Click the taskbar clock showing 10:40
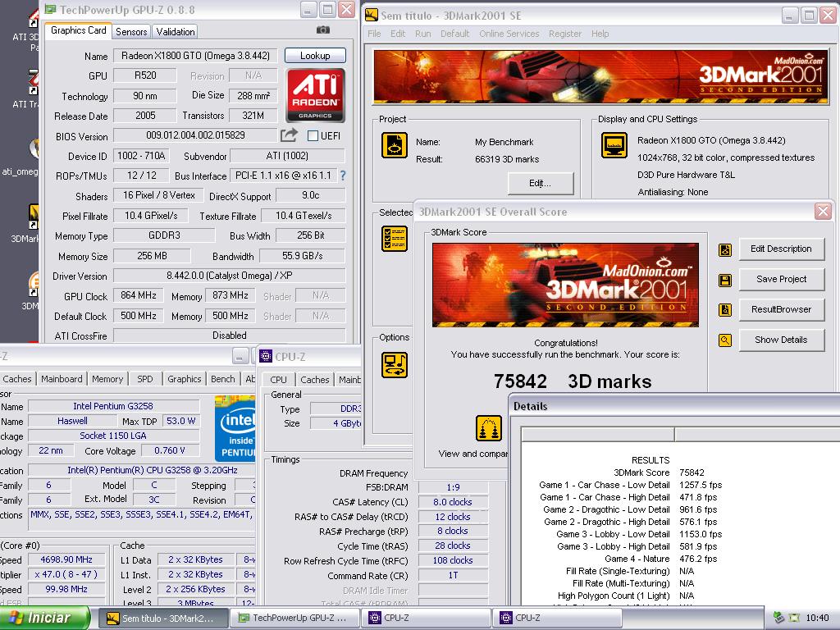 coord(818,618)
